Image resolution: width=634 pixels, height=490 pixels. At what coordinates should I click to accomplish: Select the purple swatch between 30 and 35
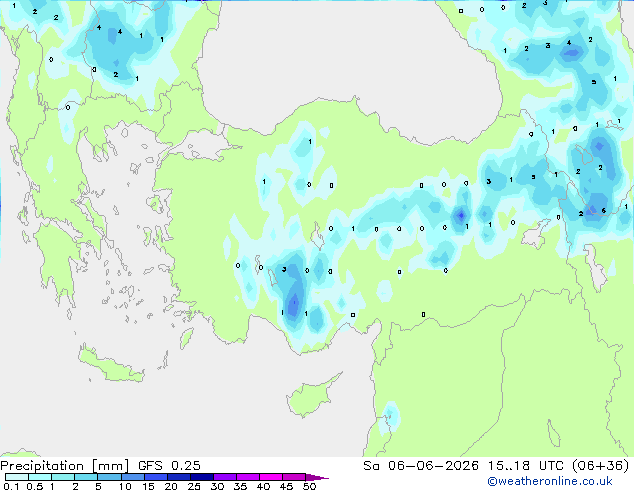(224, 477)
